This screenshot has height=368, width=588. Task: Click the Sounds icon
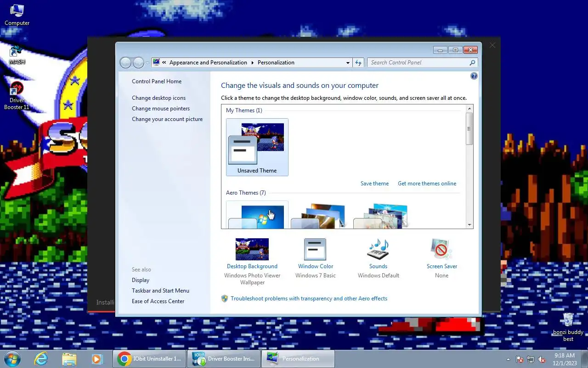click(x=378, y=249)
